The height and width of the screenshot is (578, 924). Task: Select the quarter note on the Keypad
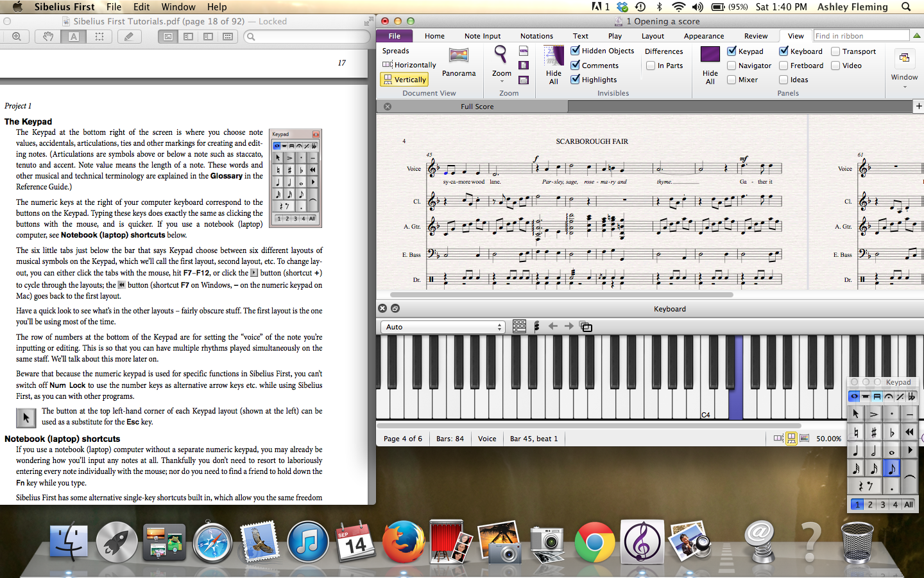tap(856, 451)
